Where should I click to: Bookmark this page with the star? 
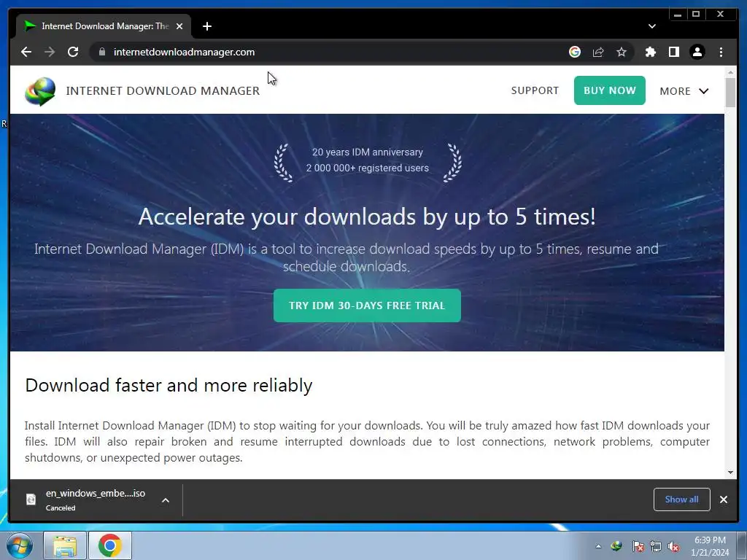pos(622,52)
